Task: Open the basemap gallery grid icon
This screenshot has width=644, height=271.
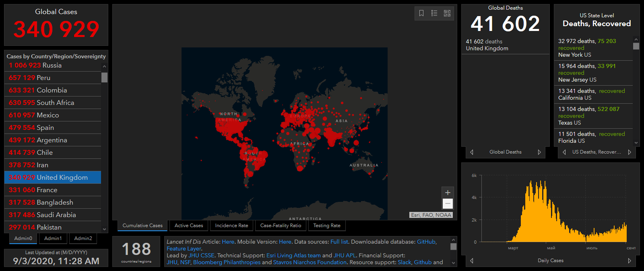Action: (447, 13)
